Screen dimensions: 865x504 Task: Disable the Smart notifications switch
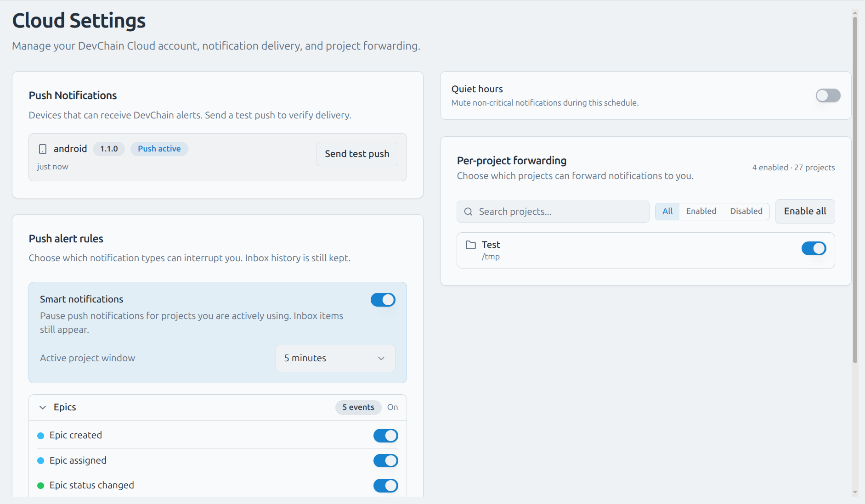(x=383, y=300)
